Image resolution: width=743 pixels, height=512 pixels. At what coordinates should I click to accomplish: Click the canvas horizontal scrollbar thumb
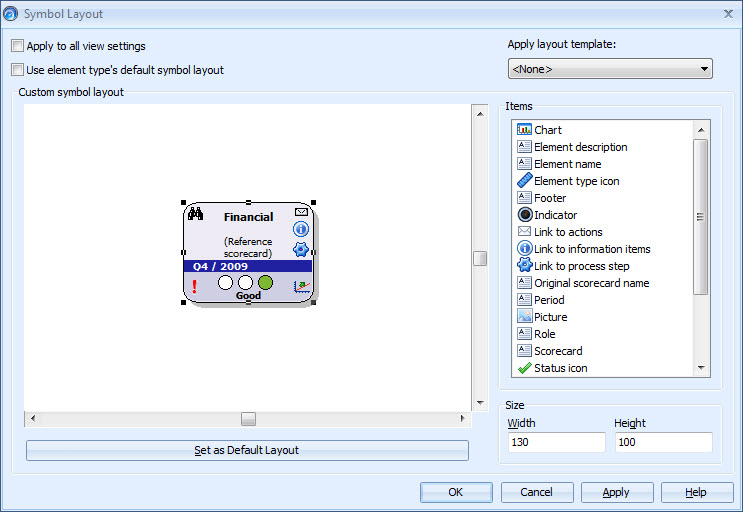click(248, 419)
